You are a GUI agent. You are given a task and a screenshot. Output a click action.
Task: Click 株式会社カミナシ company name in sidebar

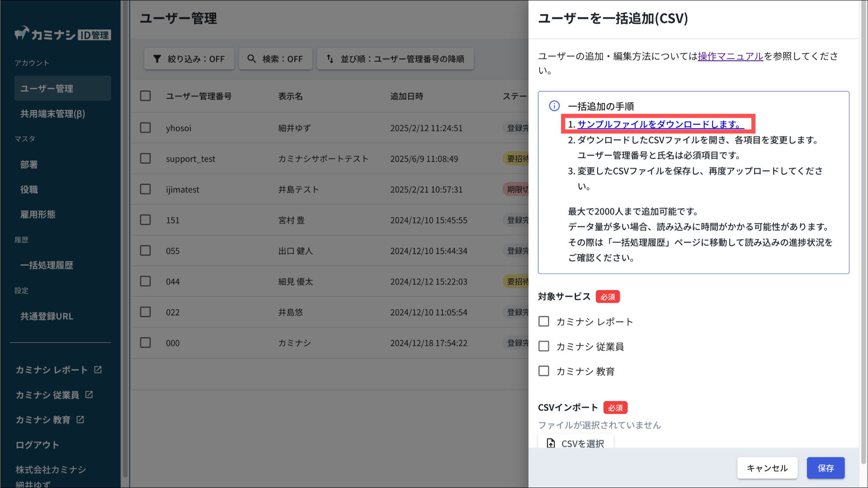(x=51, y=470)
